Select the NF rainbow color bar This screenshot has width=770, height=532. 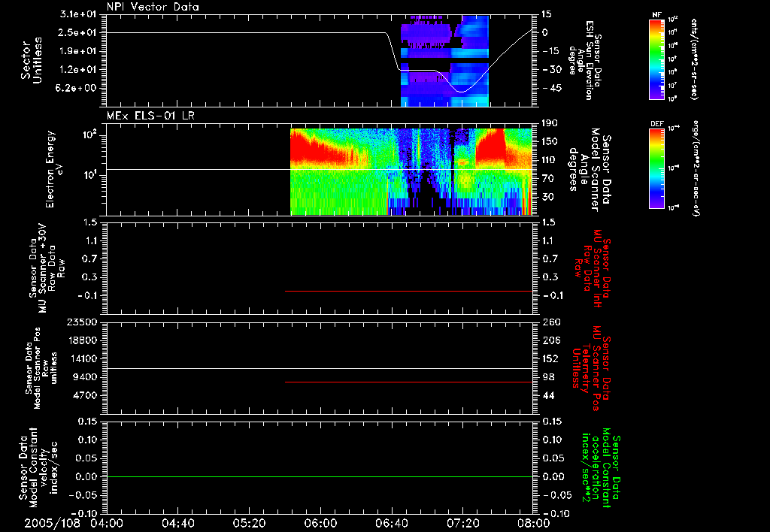657,59
